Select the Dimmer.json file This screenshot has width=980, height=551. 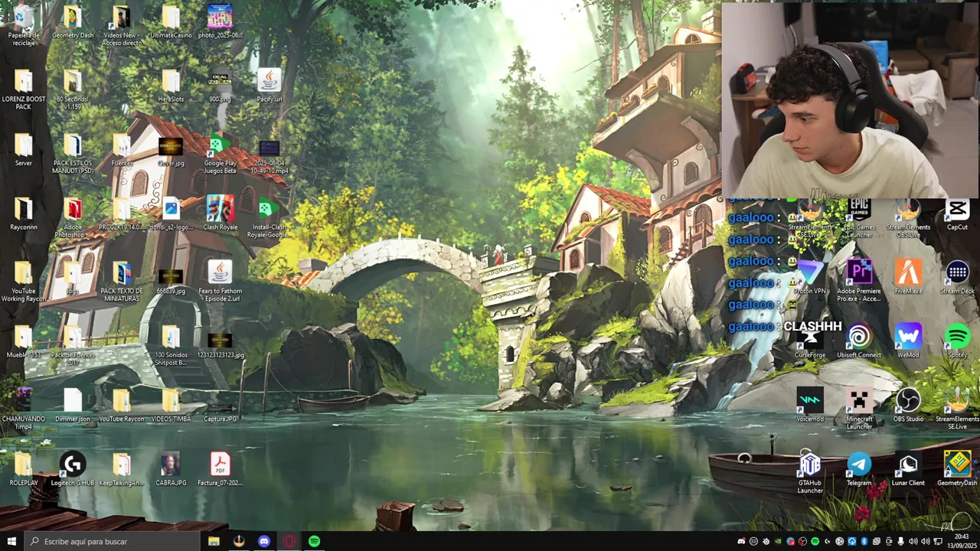[73, 406]
